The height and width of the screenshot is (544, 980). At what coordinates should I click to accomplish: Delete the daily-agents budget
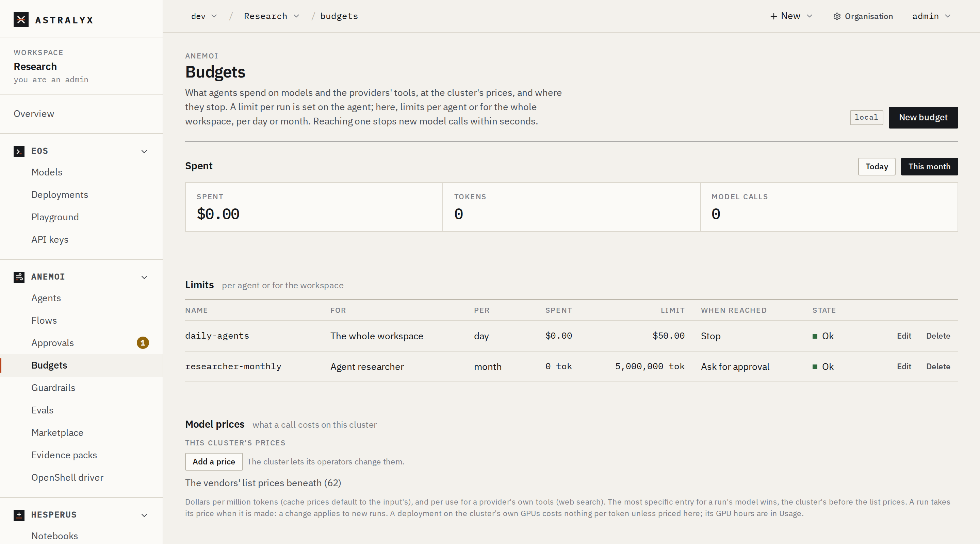(x=938, y=336)
